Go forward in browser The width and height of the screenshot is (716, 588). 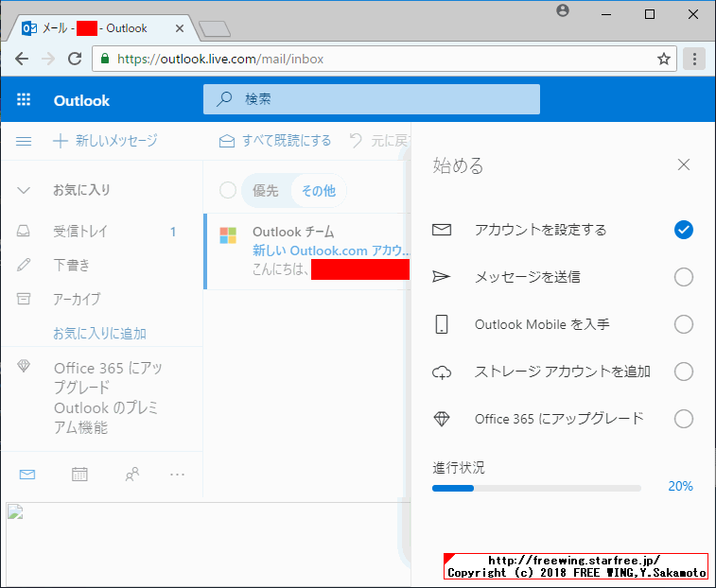[48, 59]
